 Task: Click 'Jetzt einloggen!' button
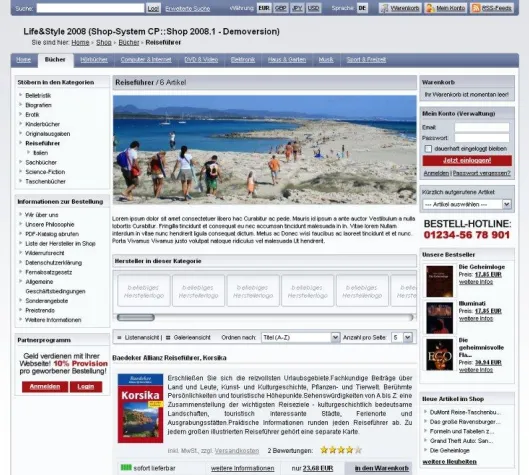467,161
